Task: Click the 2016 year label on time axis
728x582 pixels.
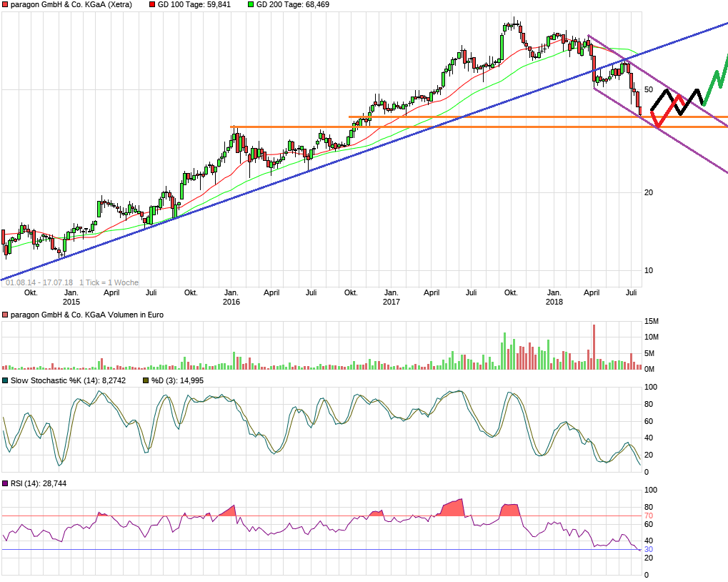Action: pos(231,302)
